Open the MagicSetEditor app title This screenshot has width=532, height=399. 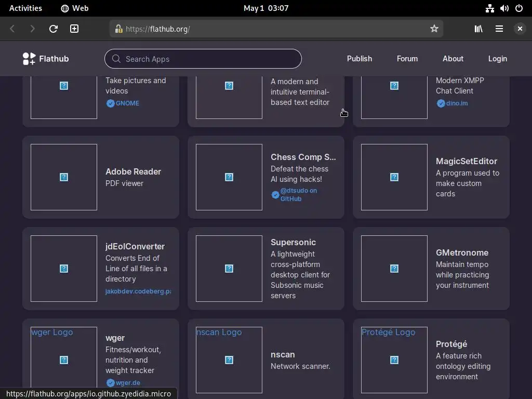pyautogui.click(x=466, y=161)
